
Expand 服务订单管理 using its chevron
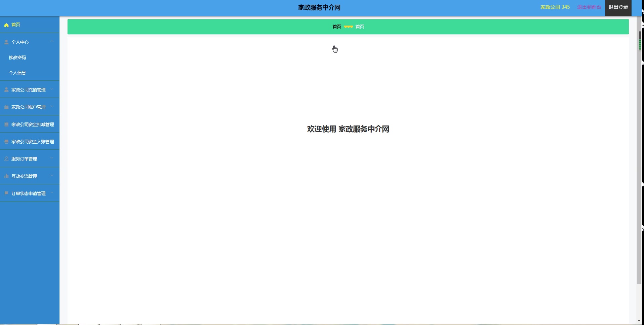(52, 158)
